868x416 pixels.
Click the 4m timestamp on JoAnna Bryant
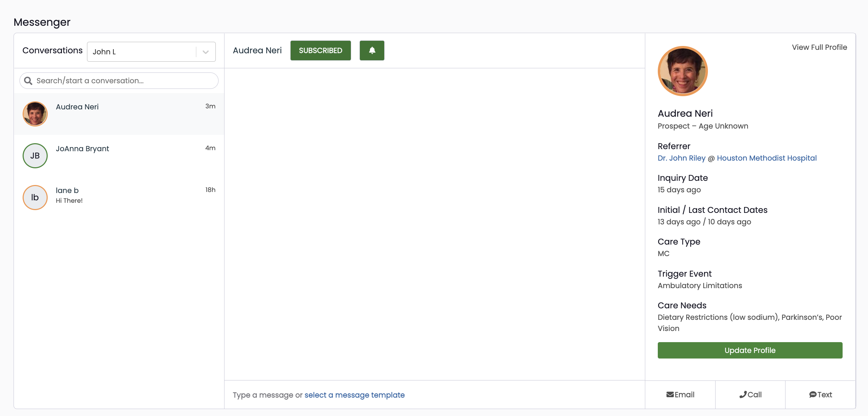click(210, 148)
